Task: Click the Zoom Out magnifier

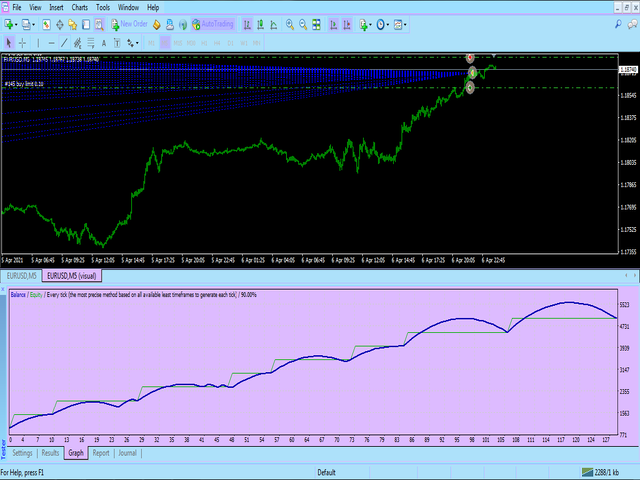Action: click(x=303, y=24)
